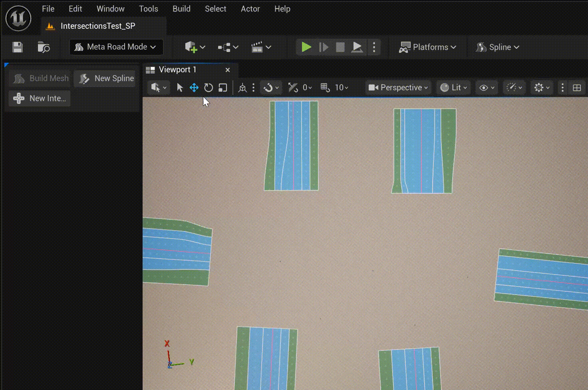Open the Blueprints node icon menu
This screenshot has width=588, height=390.
[x=228, y=47]
